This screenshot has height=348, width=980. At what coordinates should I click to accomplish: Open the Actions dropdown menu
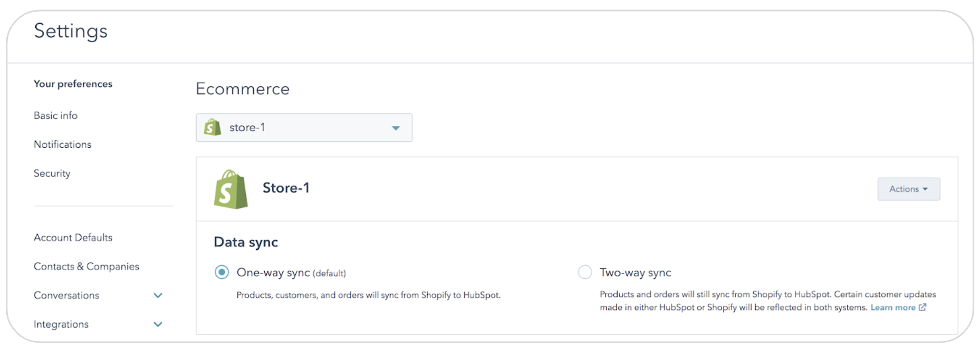[908, 189]
